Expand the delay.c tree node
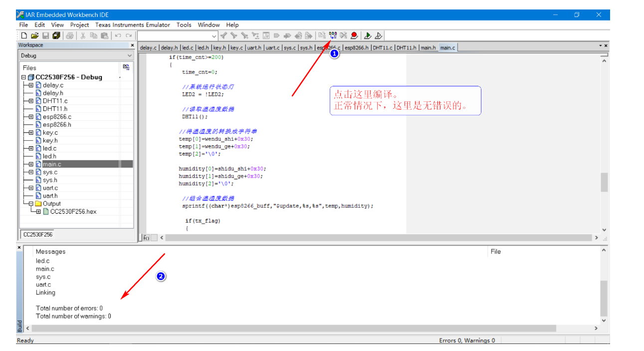Image resolution: width=644 pixels, height=351 pixels. (x=31, y=85)
